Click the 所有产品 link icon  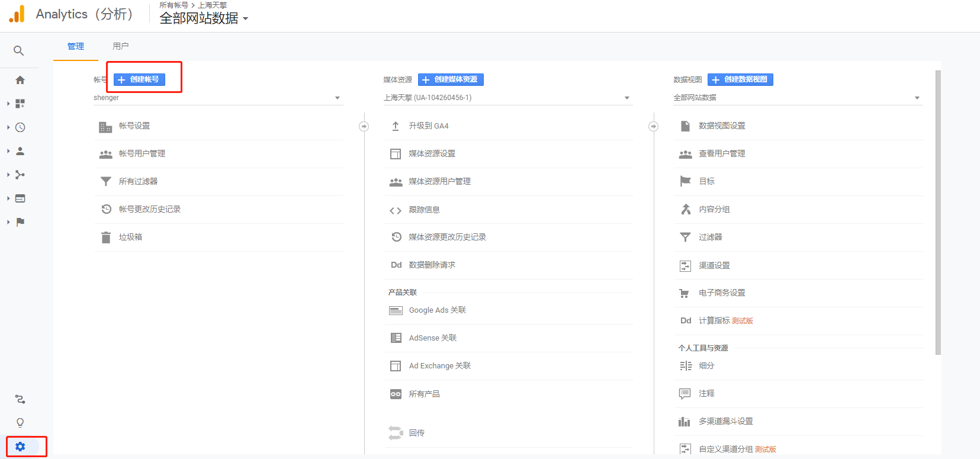click(x=396, y=394)
